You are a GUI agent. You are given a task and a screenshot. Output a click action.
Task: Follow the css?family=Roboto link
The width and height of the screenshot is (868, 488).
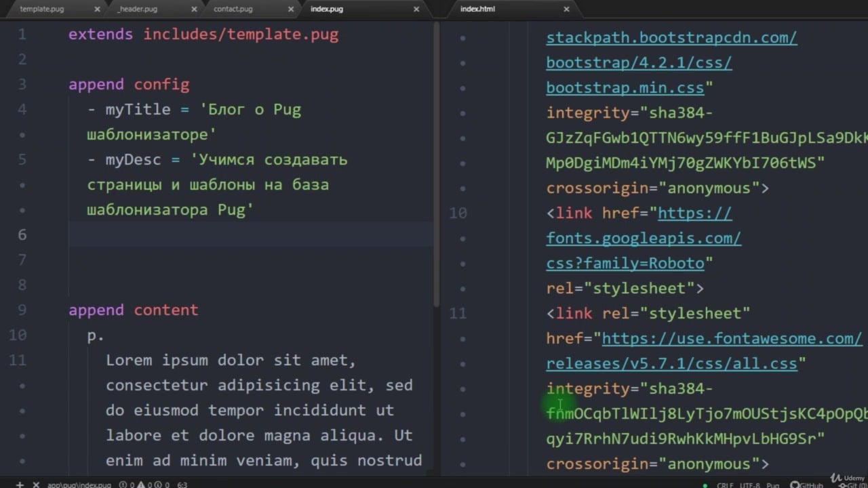coord(625,263)
